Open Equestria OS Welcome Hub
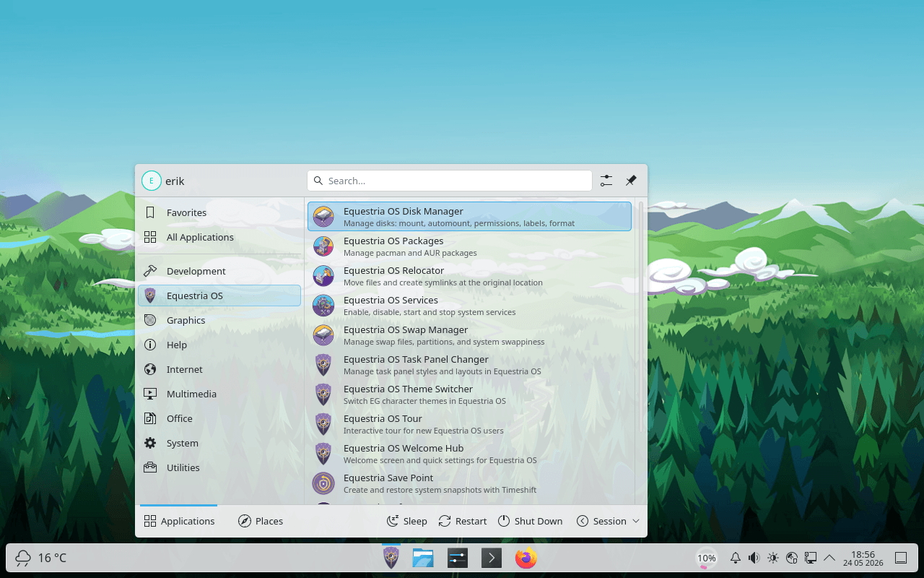Image resolution: width=924 pixels, height=578 pixels. point(469,454)
